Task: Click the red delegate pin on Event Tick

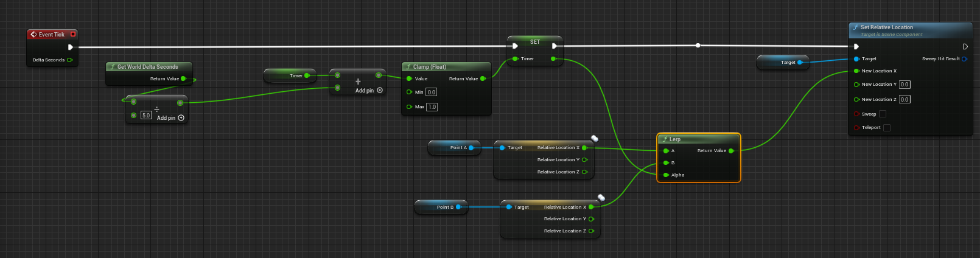Action: click(73, 34)
